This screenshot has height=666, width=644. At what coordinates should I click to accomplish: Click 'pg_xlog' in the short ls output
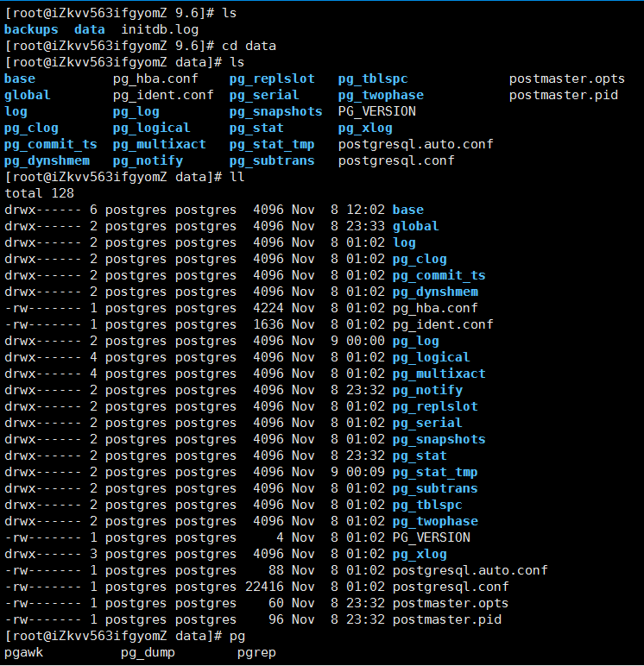click(365, 128)
